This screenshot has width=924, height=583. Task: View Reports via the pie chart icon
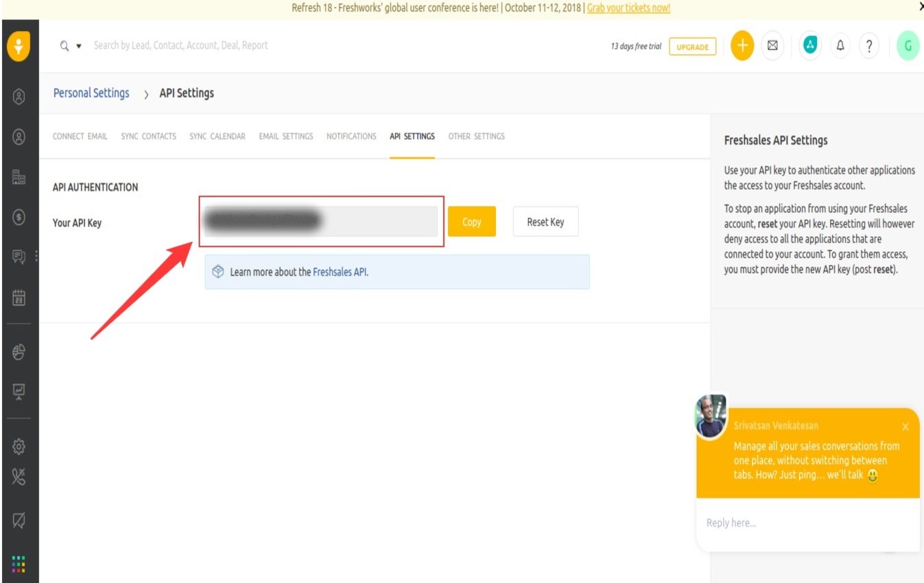(19, 352)
